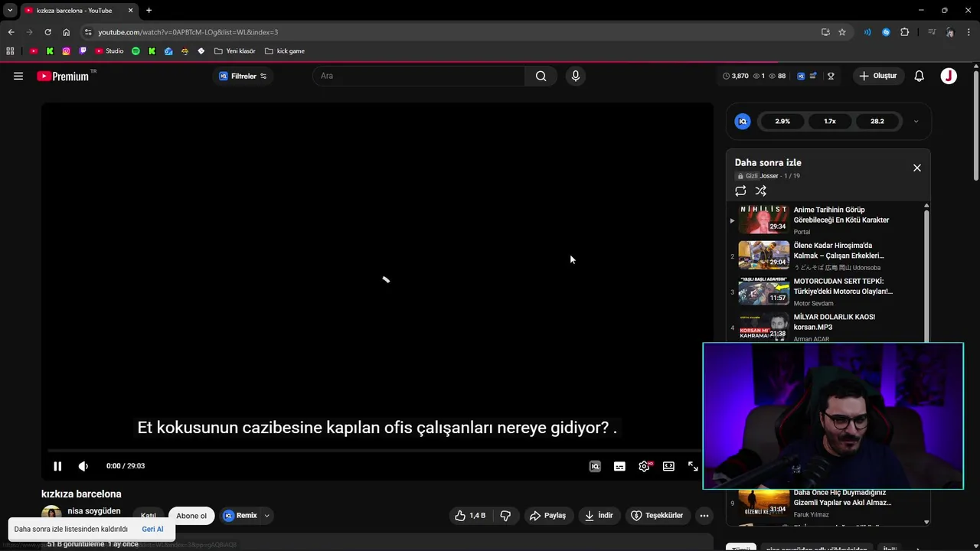Click the vidIQ icon in player controls
Screen dimensions: 980x551
tap(595, 466)
